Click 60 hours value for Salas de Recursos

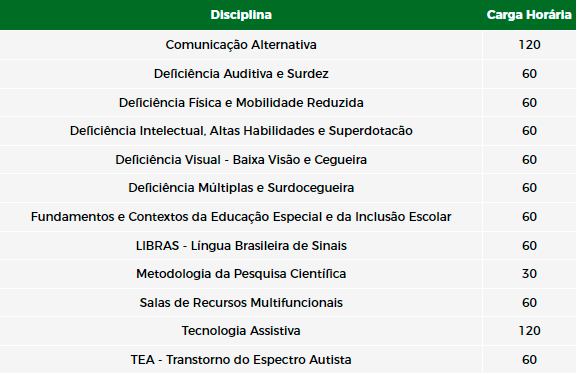coord(530,303)
